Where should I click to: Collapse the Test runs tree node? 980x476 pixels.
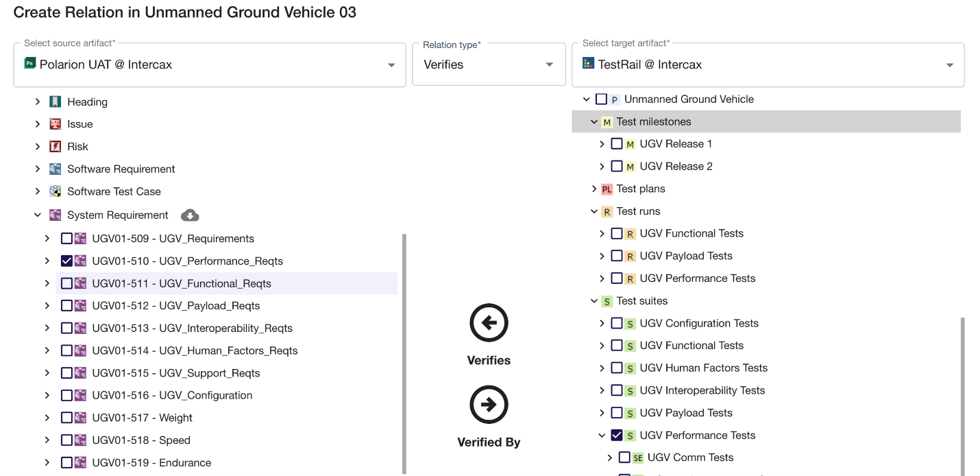point(593,211)
